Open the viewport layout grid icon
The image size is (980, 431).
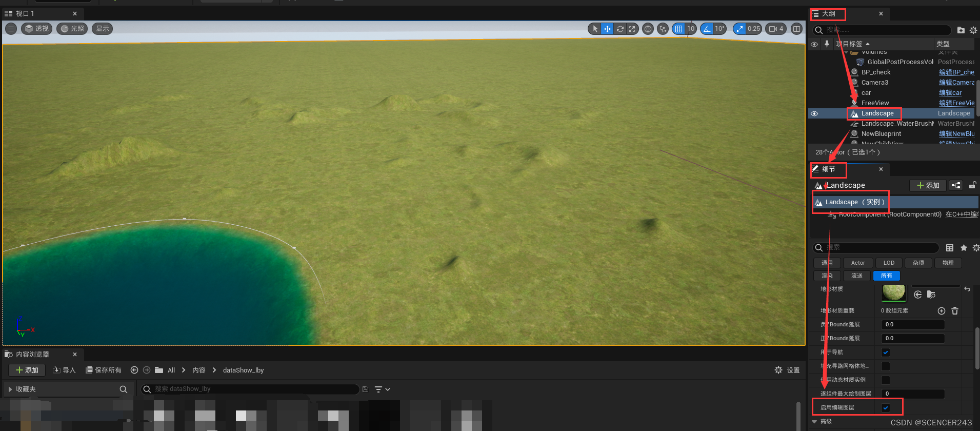click(x=796, y=29)
